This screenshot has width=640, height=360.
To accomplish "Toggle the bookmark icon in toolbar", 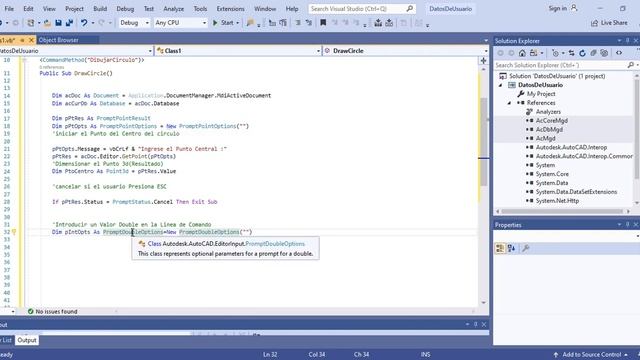I will pyautogui.click(x=323, y=23).
